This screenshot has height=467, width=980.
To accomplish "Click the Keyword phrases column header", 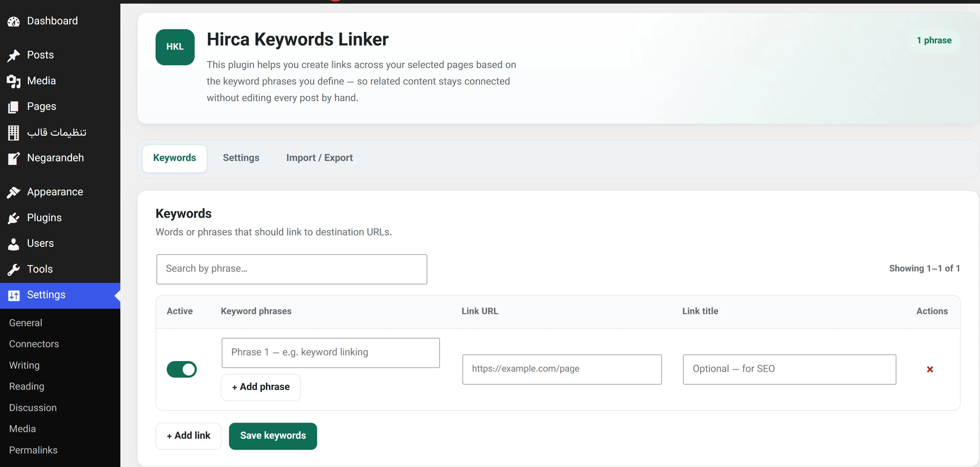I will (256, 311).
